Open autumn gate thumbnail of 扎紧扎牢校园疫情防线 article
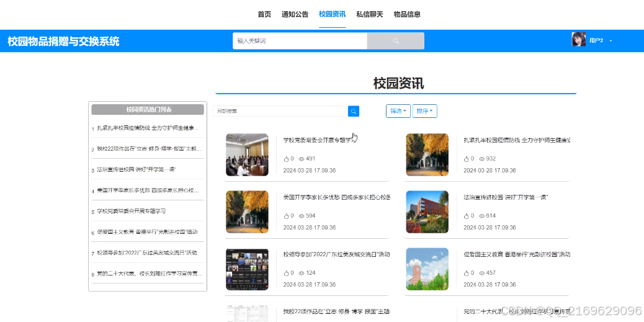 tap(427, 155)
